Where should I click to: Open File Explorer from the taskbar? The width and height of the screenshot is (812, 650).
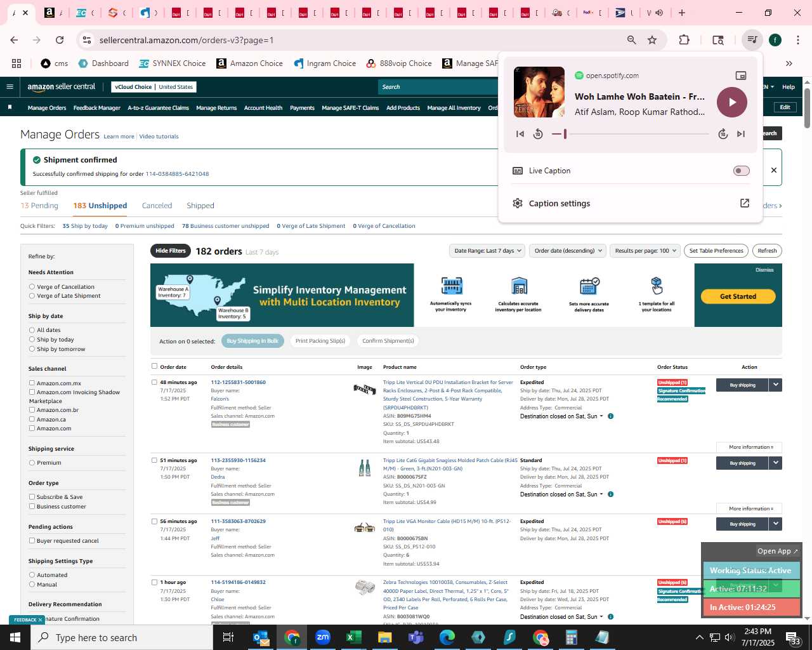pos(385,637)
